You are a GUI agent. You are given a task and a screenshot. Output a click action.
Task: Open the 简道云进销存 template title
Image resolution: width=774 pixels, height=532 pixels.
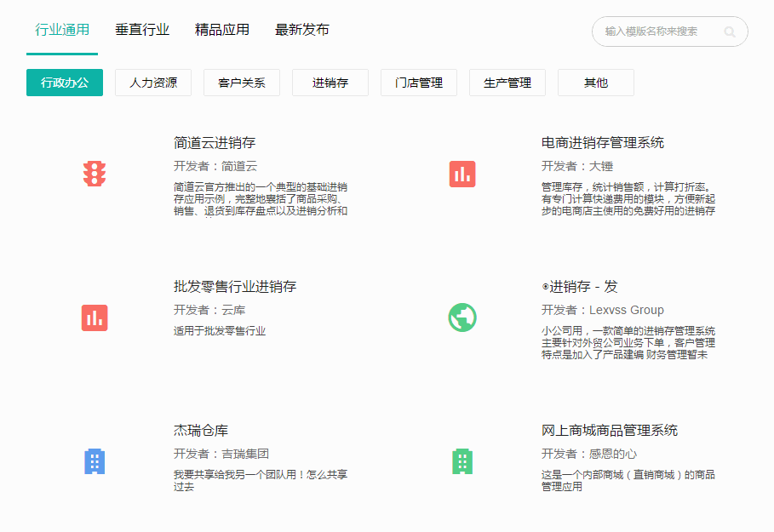215,142
